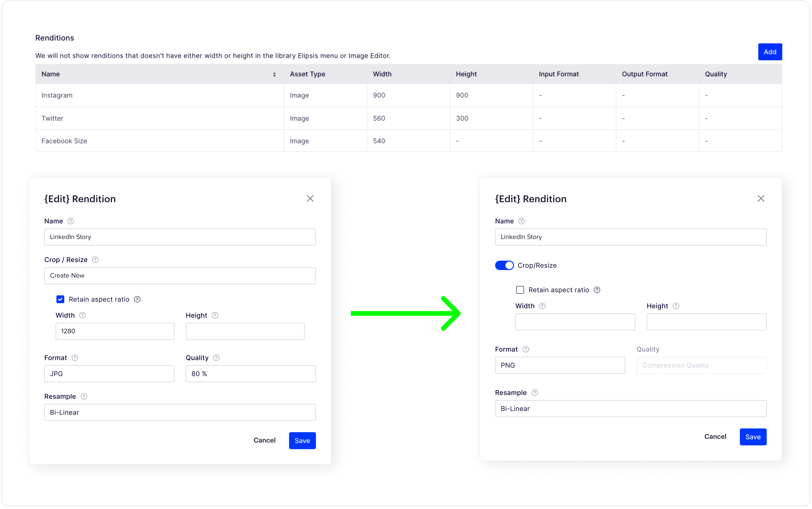Click Save button in right panel
The width and height of the screenshot is (812, 509).
753,436
